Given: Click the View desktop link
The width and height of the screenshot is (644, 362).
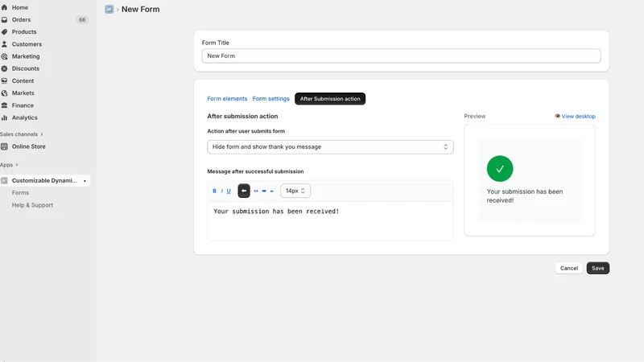Looking at the screenshot, I should pos(575,116).
